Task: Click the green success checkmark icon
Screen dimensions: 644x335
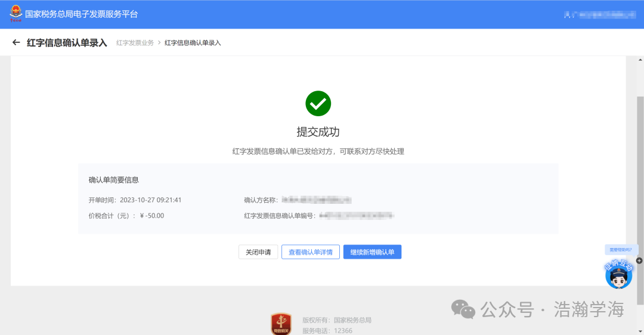Action: click(x=318, y=104)
